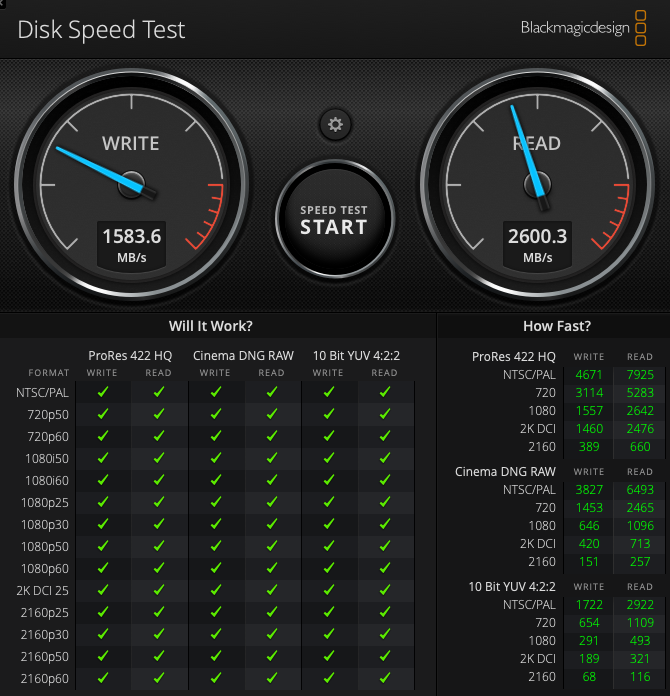Click the 4671 write value

[x=589, y=375]
